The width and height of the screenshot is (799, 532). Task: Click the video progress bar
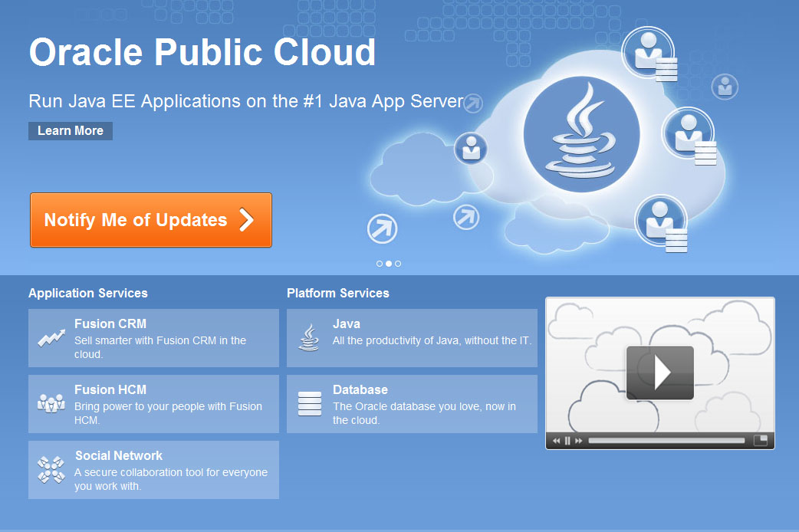(666, 441)
